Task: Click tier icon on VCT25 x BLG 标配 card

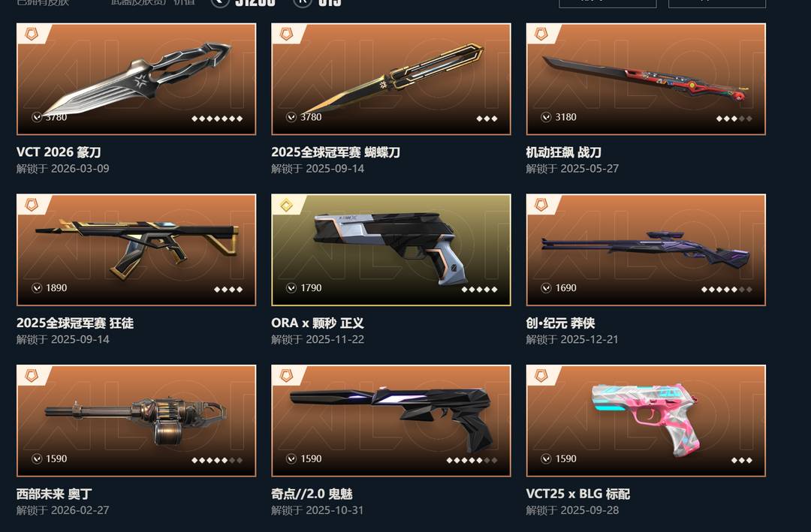Action: tap(541, 376)
